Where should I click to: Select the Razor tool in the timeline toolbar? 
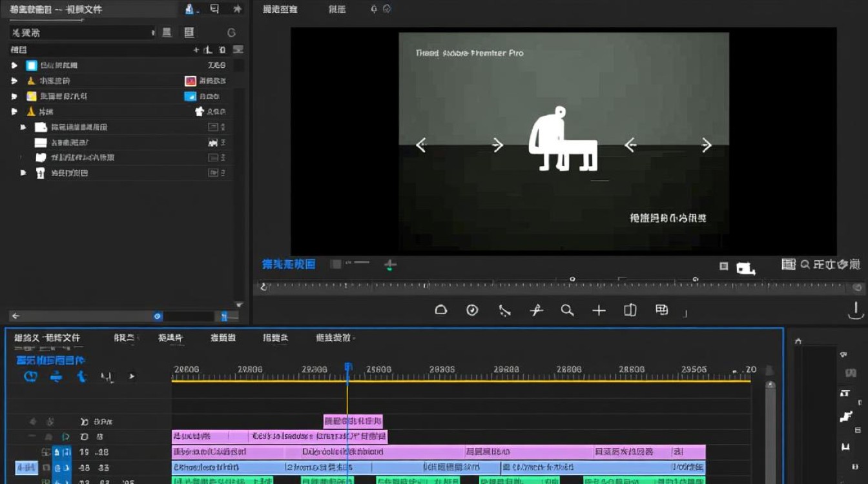[537, 310]
